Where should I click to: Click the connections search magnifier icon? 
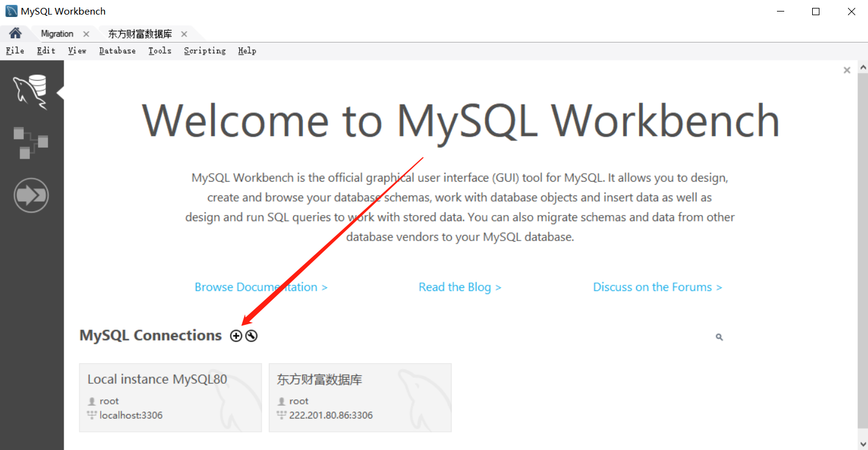[719, 337]
